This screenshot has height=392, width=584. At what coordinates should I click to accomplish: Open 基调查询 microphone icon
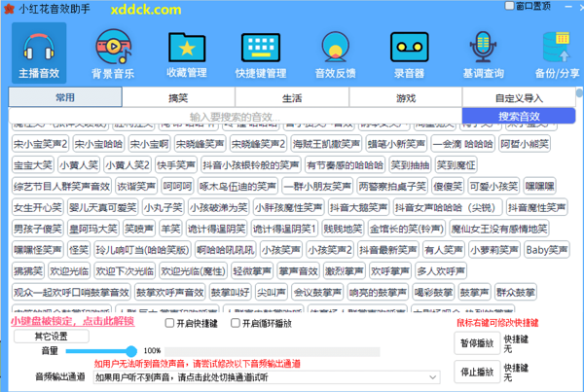tap(483, 51)
